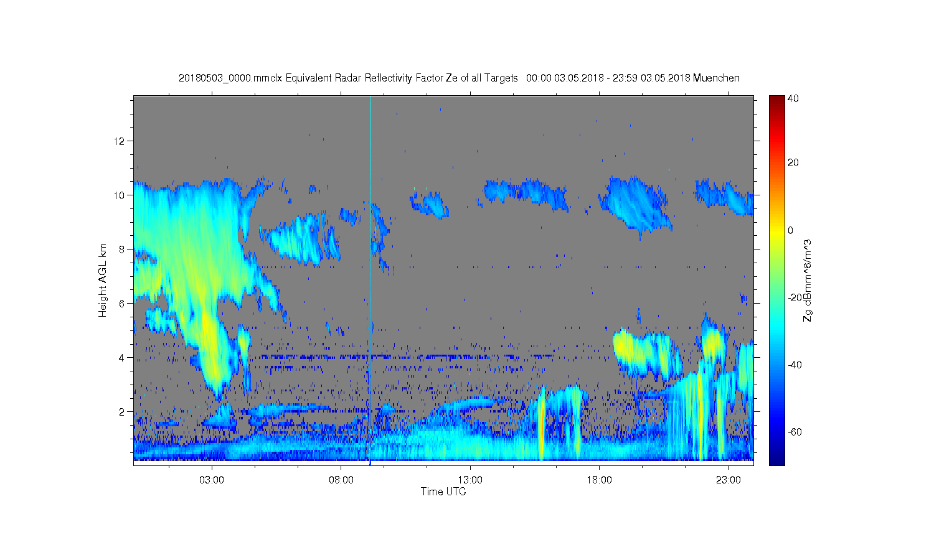934x560 pixels.
Task: Click the 'Height AGL km' y-axis label
Action: tap(102, 280)
